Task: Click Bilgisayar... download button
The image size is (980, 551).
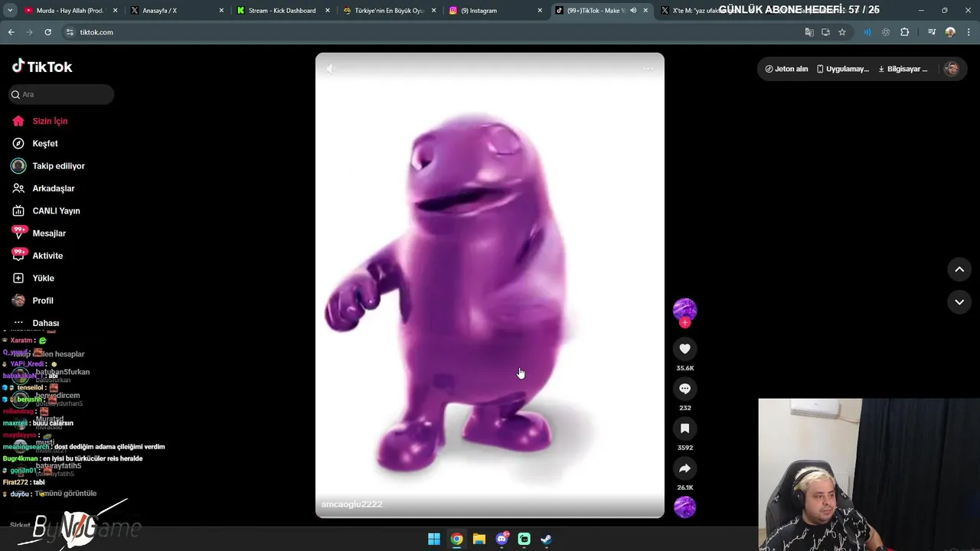Action: click(902, 69)
